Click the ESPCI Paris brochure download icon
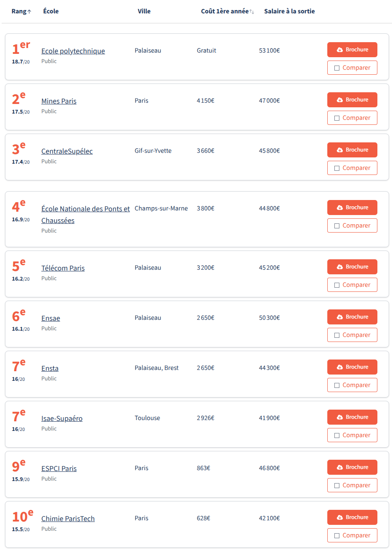392x552 pixels. (340, 467)
